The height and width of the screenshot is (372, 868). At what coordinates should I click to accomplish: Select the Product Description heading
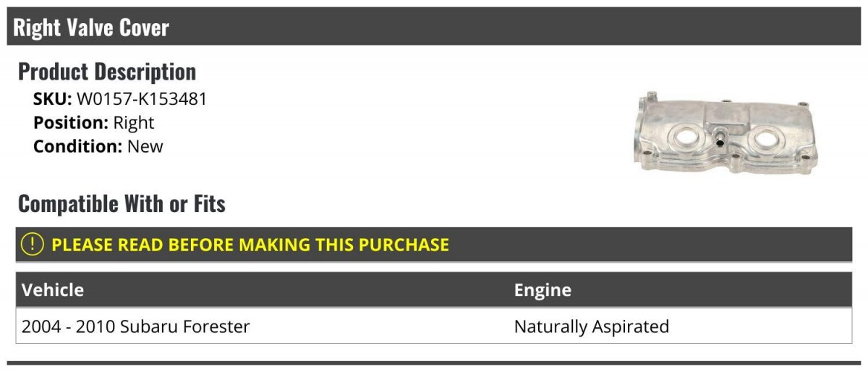pos(107,72)
